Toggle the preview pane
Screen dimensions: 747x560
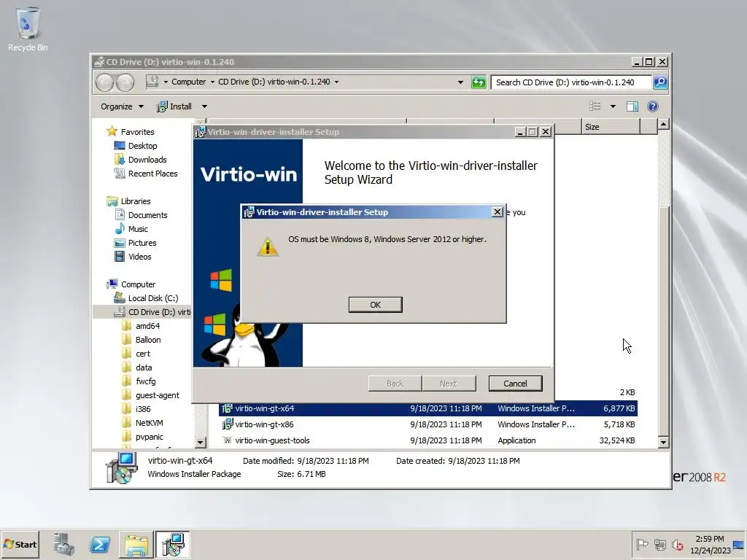click(x=632, y=106)
